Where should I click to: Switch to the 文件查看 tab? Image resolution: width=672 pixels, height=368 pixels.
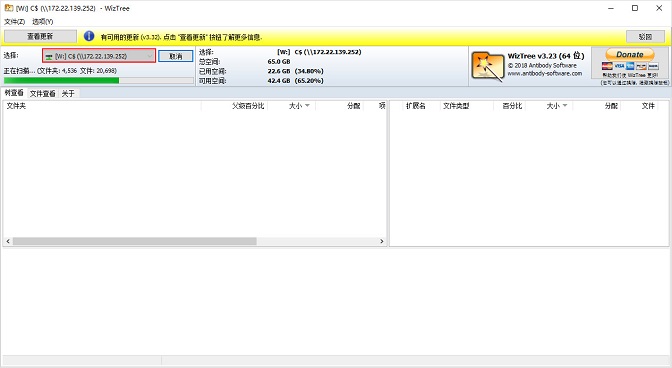pos(42,93)
